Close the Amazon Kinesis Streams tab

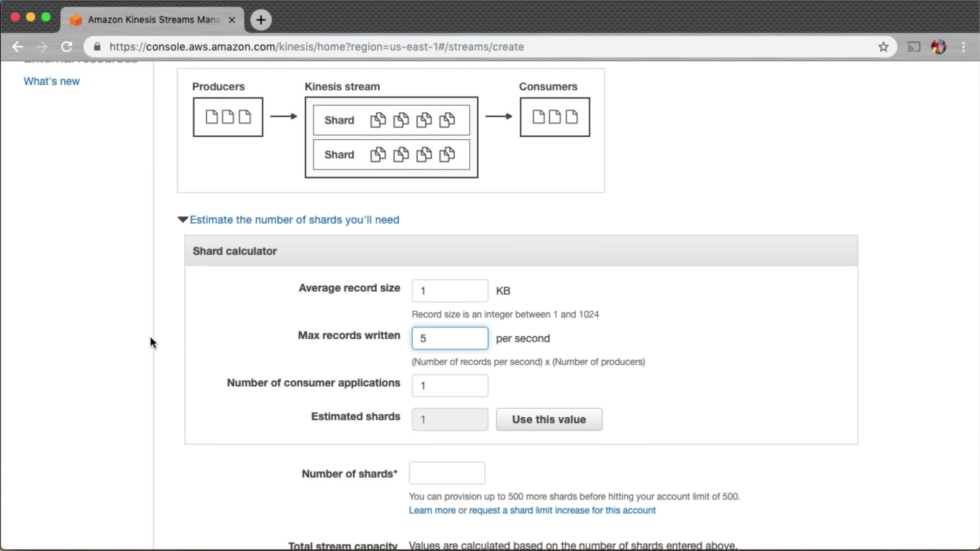pyautogui.click(x=232, y=20)
